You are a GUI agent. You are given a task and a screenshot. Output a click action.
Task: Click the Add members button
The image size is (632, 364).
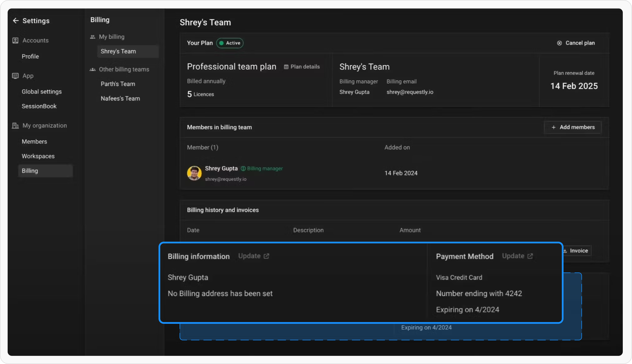[x=573, y=127]
